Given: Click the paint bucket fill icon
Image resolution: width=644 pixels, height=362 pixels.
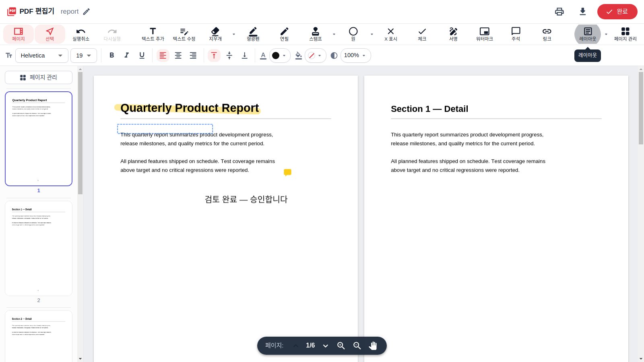Looking at the screenshot, I should (299, 56).
